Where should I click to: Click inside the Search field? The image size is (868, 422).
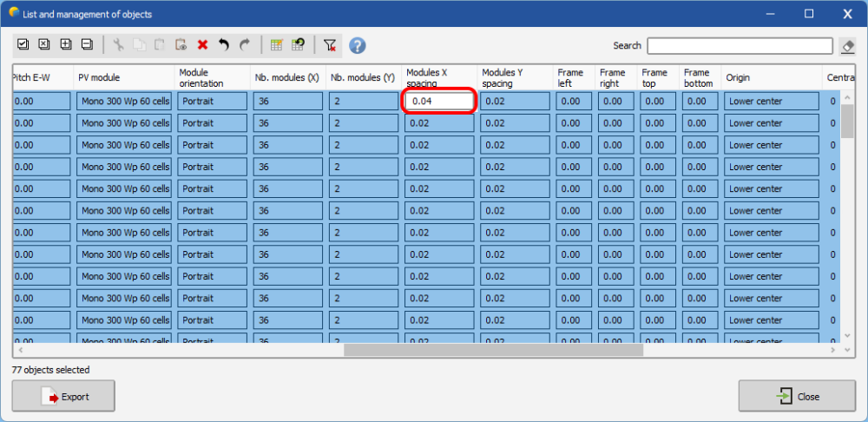(x=740, y=46)
